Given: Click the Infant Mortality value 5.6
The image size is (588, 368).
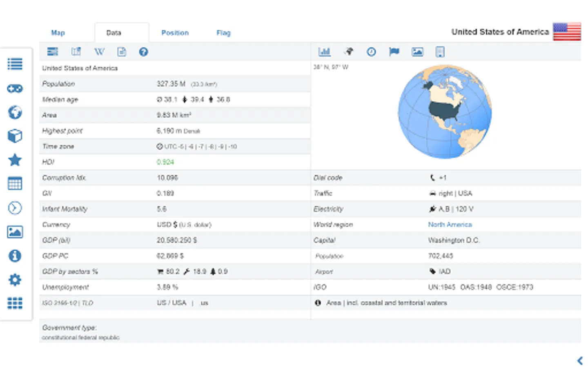Looking at the screenshot, I should pyautogui.click(x=162, y=209).
